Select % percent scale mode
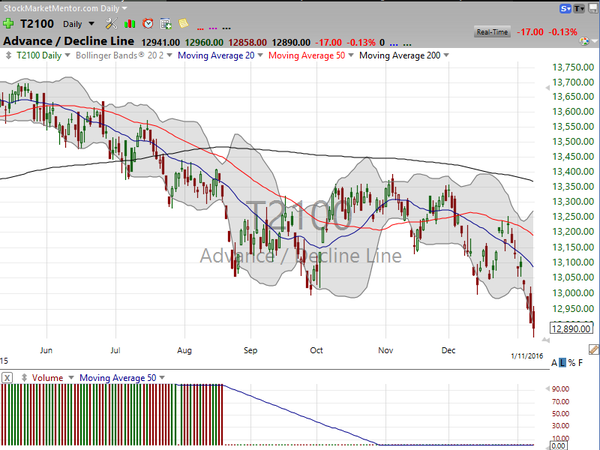 click(x=572, y=363)
